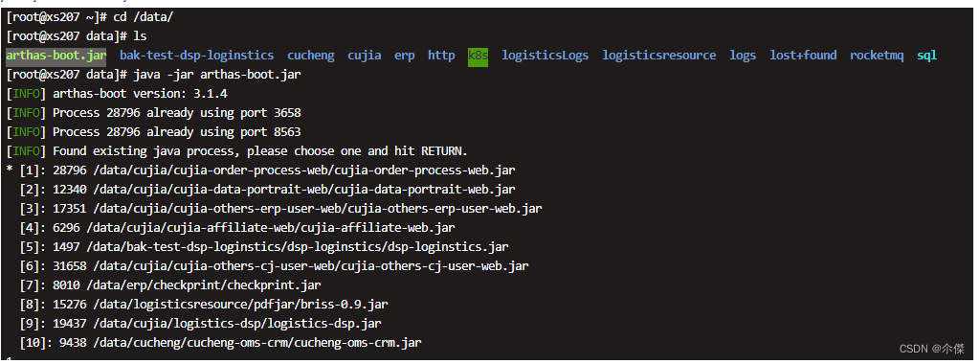Screen dimensions: 980x364
Task: Click the logisticsresource directory name
Action: click(x=658, y=56)
